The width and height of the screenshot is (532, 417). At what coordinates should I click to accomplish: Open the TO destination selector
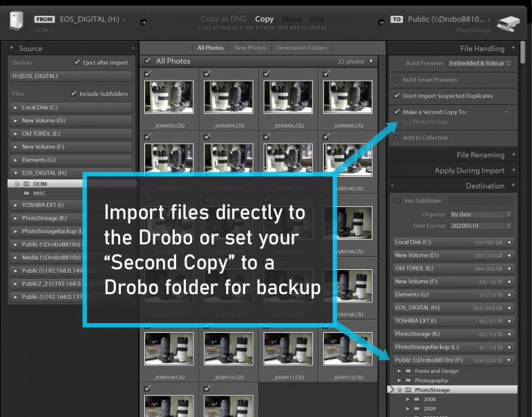point(449,19)
